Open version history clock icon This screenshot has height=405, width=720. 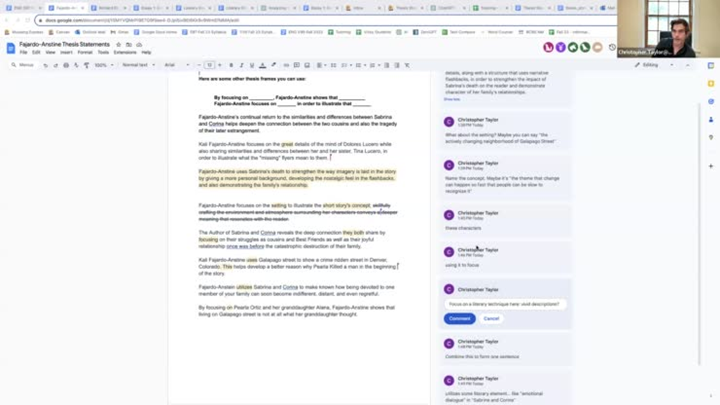click(x=612, y=47)
